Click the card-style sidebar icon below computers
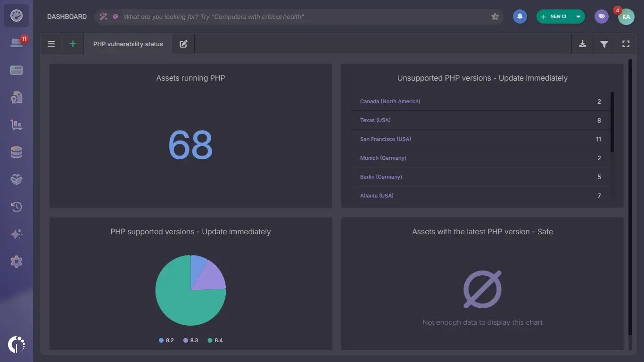 (x=17, y=70)
